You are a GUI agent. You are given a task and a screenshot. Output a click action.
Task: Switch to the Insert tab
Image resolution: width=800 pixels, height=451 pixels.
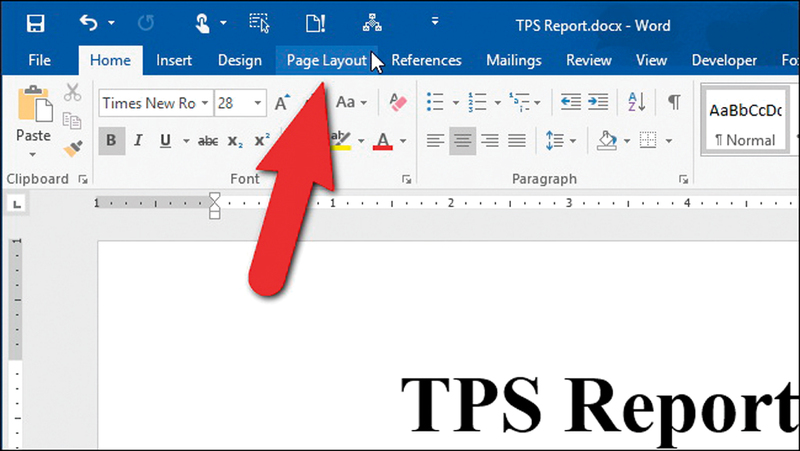click(174, 60)
